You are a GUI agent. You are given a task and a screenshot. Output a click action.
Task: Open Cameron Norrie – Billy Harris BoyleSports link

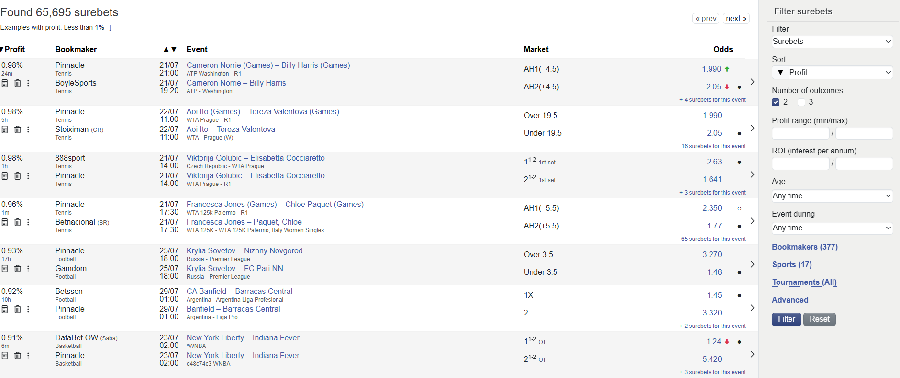(236, 83)
